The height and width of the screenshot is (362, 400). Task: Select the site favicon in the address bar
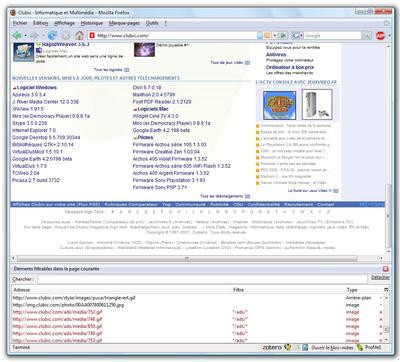click(92, 35)
